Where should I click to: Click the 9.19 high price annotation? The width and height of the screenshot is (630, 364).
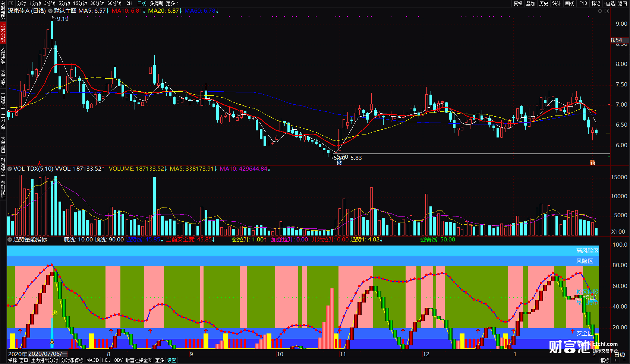click(x=63, y=19)
